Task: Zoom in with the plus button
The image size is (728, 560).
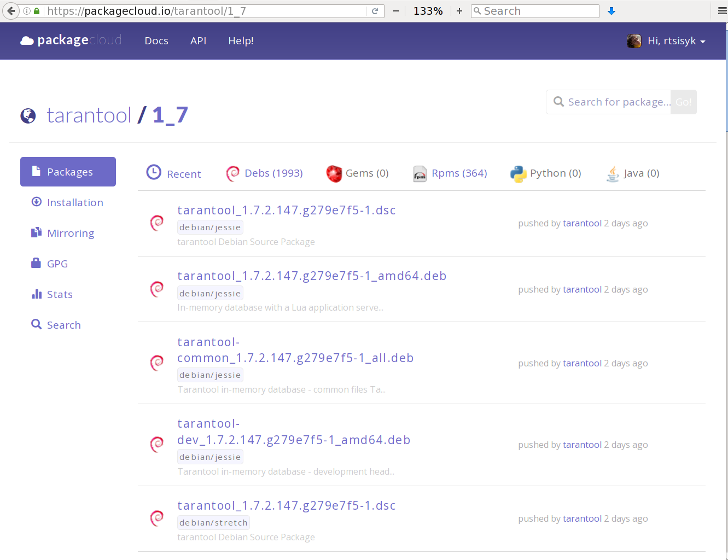Action: (459, 11)
